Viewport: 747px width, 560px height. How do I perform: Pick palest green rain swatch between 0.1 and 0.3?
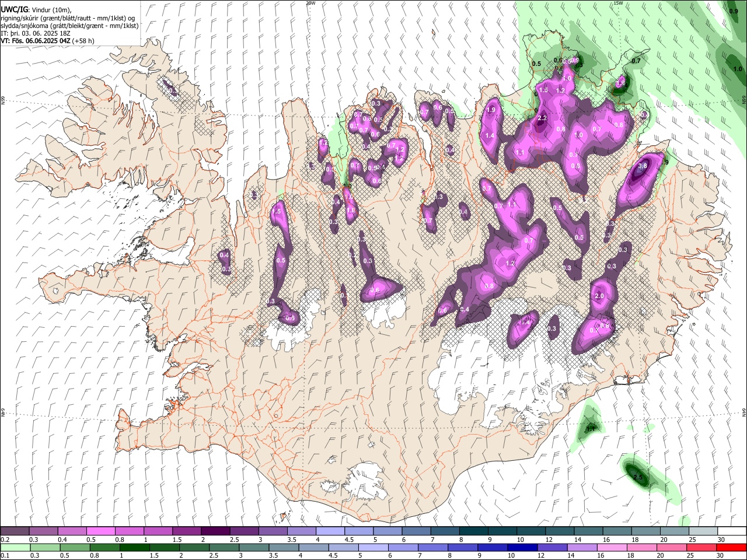click(15, 548)
